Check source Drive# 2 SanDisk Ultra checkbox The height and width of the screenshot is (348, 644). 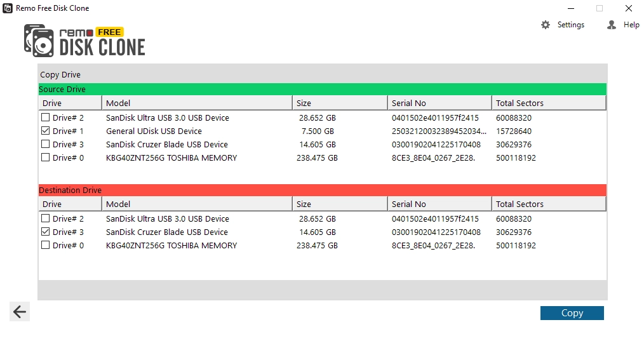(46, 117)
